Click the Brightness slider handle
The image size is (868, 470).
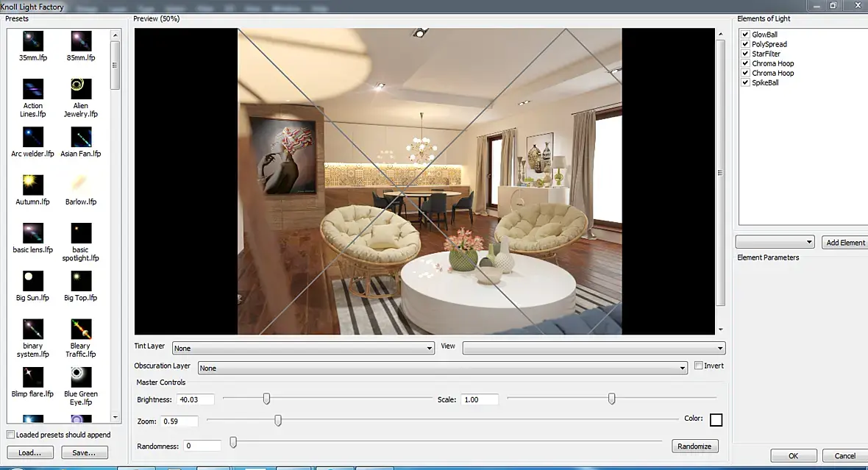click(267, 399)
